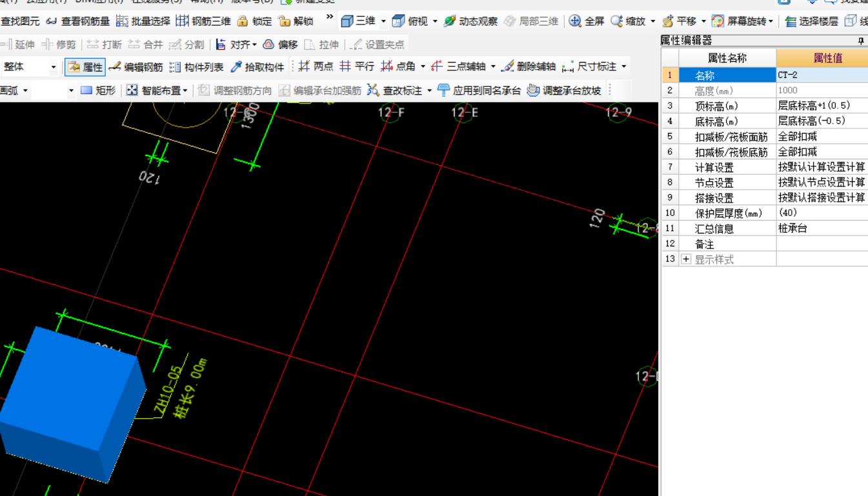Select row number 1 in property table
This screenshot has width=868, height=496.
[670, 75]
